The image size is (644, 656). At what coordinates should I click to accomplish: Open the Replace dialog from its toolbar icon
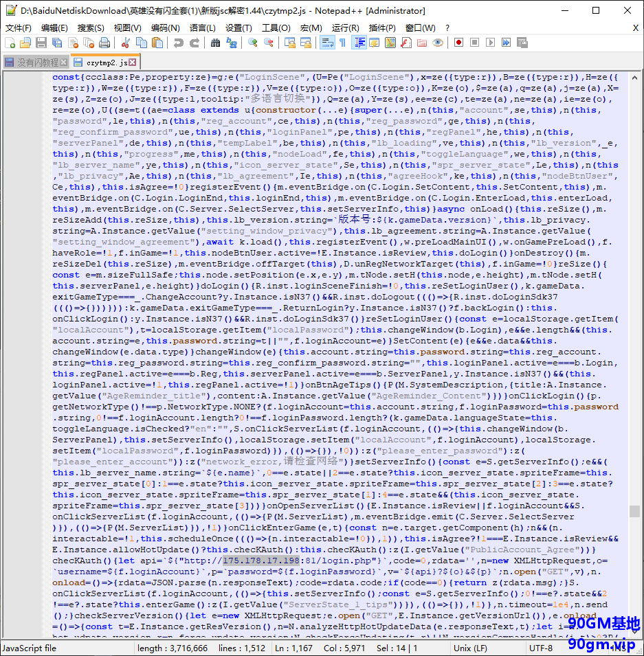231,43
